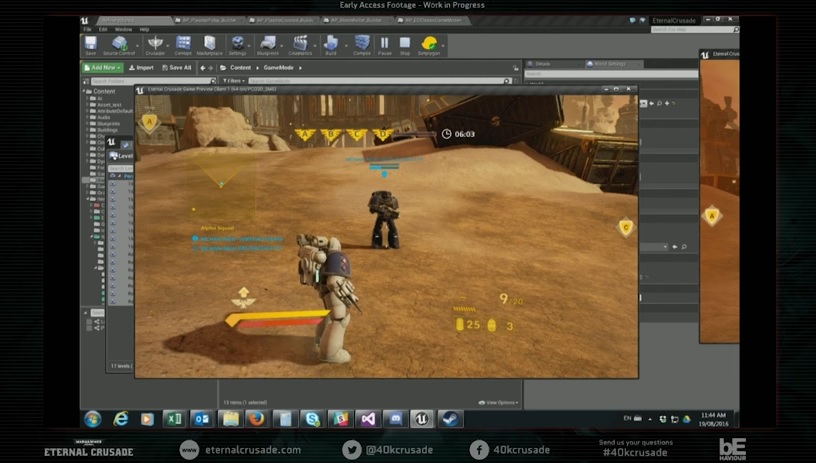The width and height of the screenshot is (816, 463).
Task: Click the Blueprints toolbar icon
Action: tap(268, 45)
